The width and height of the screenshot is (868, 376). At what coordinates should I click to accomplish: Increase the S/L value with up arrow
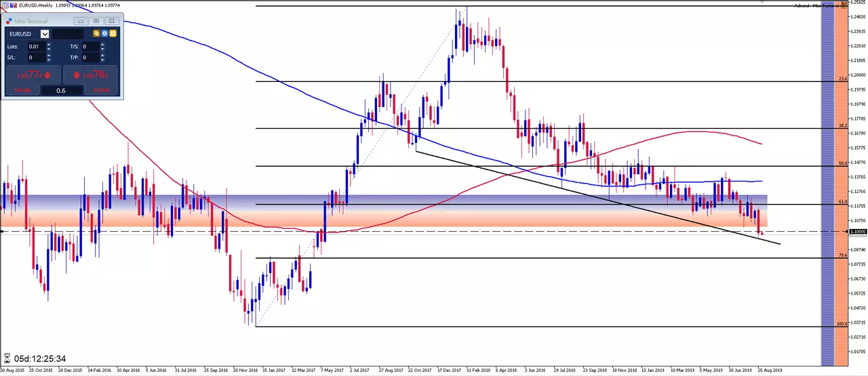point(49,55)
